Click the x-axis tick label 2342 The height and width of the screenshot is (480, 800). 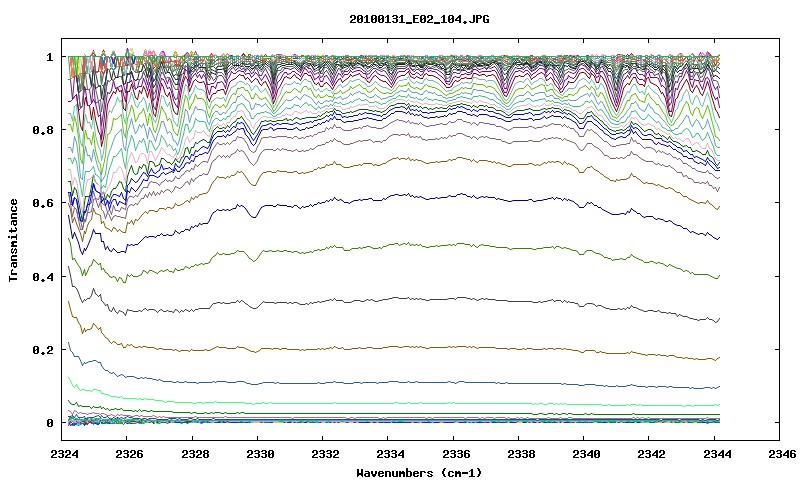pos(652,454)
